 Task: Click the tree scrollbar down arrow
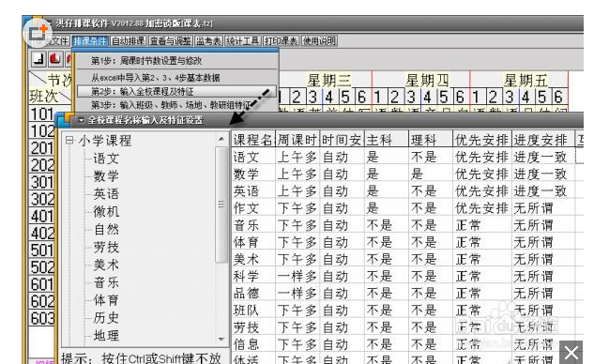pos(221,339)
